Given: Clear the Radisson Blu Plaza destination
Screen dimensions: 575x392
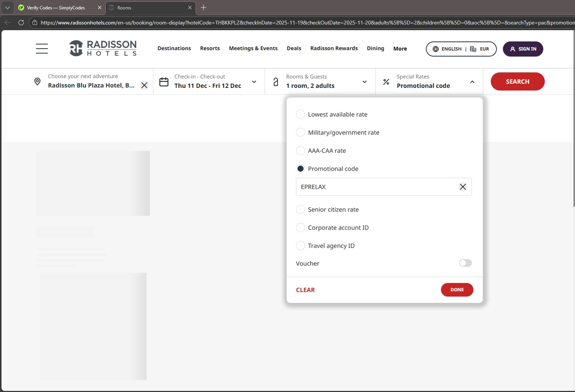Looking at the screenshot, I should tap(144, 85).
